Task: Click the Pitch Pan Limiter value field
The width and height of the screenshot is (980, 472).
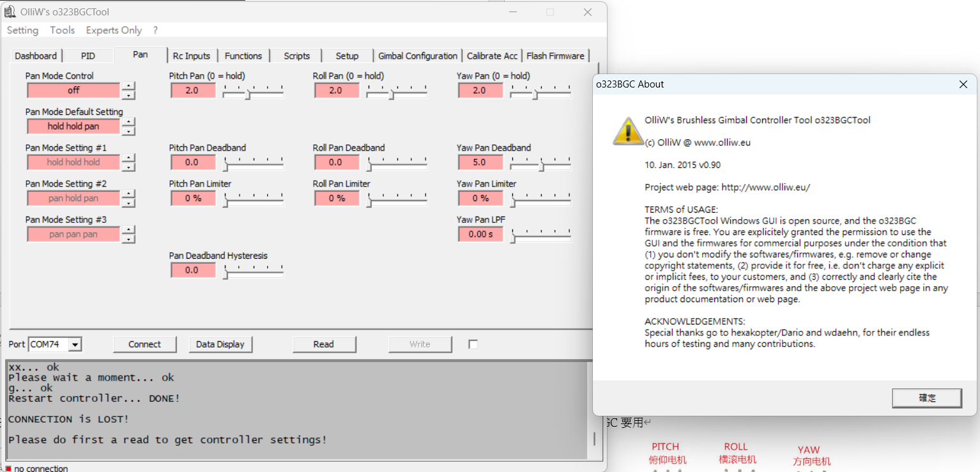Action: (x=193, y=199)
